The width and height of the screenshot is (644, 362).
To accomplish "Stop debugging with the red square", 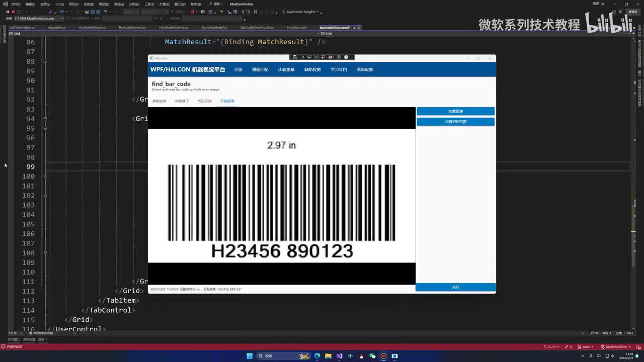I will tap(13, 12).
